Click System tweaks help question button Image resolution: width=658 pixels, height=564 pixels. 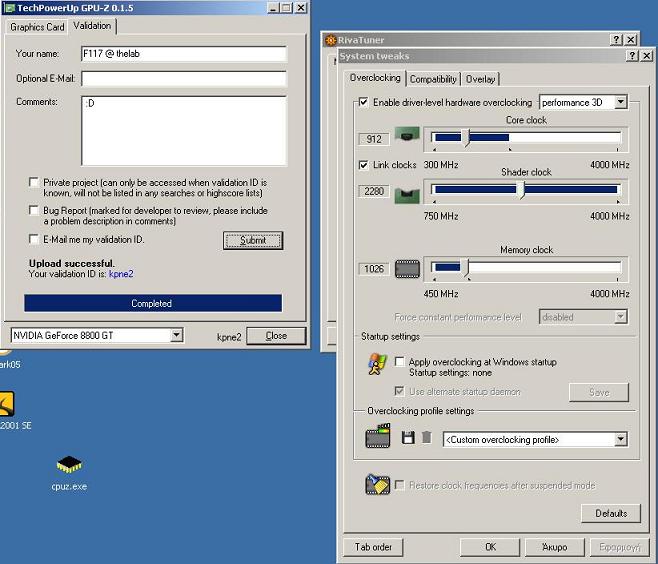click(x=632, y=55)
